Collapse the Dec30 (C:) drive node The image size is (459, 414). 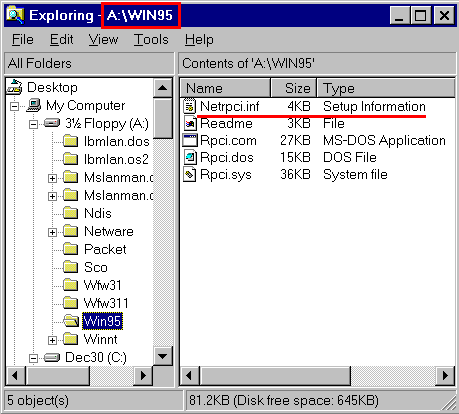click(x=33, y=359)
